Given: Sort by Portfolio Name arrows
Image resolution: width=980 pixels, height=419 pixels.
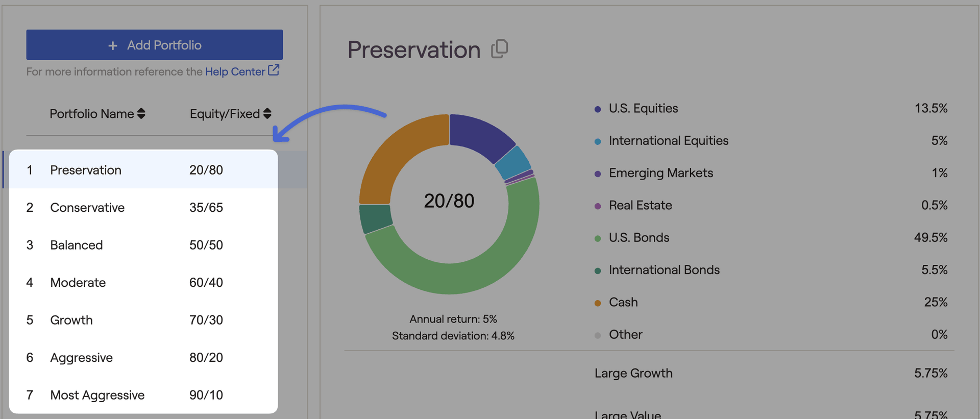Looking at the screenshot, I should 141,114.
